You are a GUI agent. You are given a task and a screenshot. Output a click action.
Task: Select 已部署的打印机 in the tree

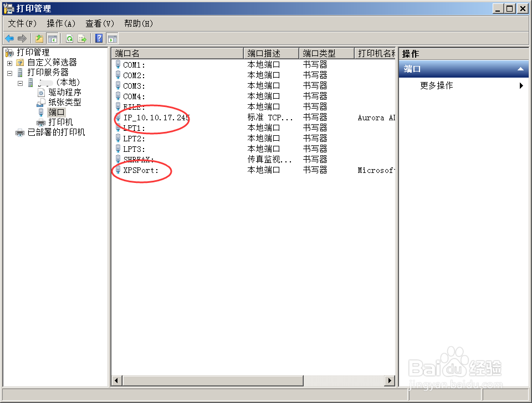(x=57, y=132)
